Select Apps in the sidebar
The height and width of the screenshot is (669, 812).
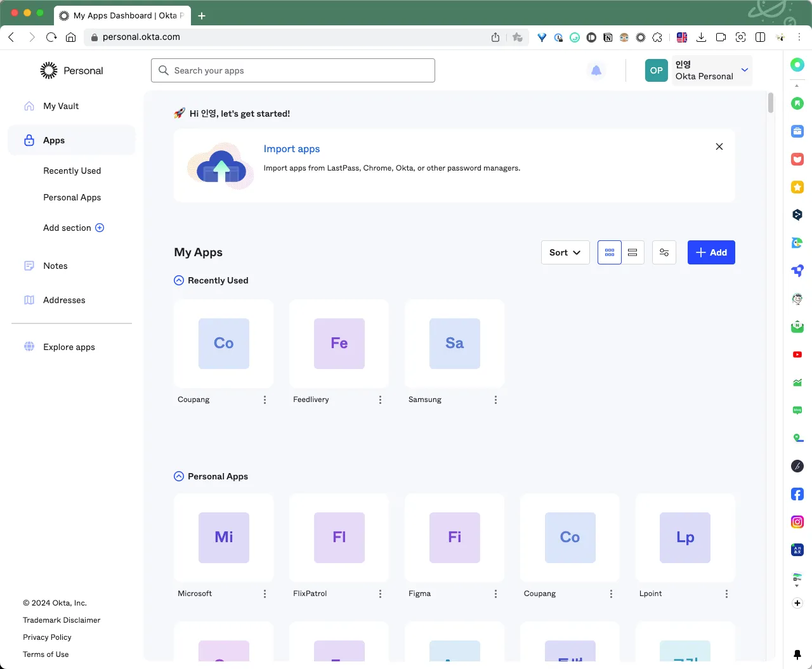72,140
